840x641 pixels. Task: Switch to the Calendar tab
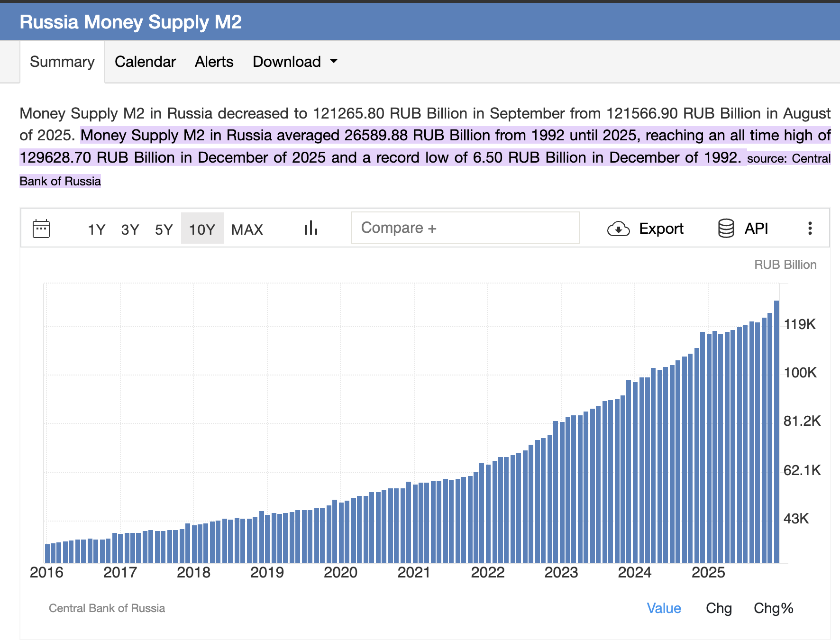(x=145, y=62)
